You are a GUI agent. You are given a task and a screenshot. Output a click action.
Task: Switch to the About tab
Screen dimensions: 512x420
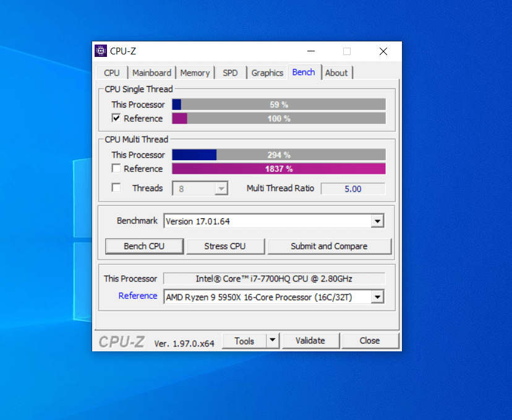point(336,73)
